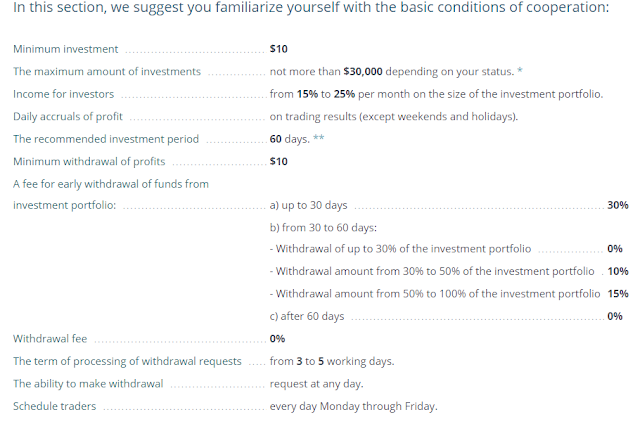This screenshot has width=640, height=424.
Task: Click the 15% fee for 50% to 100% withdrawal
Action: pos(617,294)
